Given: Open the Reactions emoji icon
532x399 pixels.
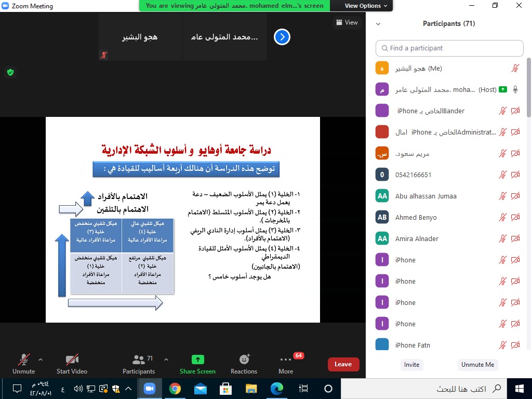Looking at the screenshot, I should [x=244, y=360].
